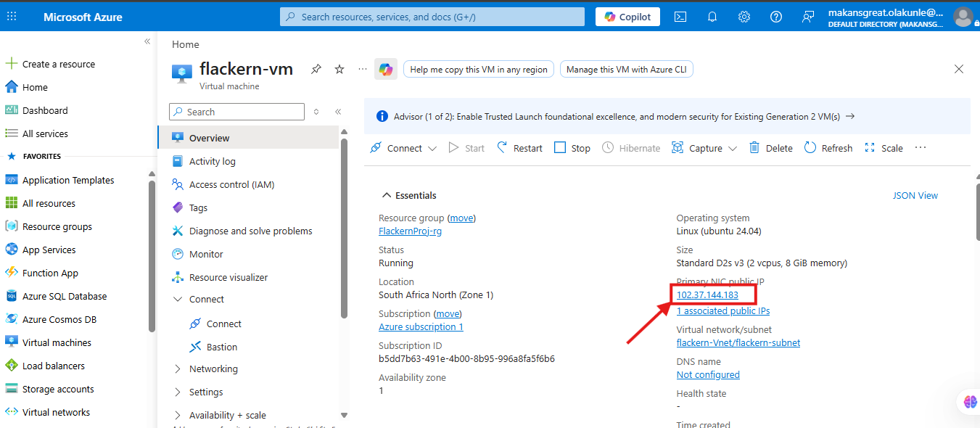This screenshot has width=980, height=428.
Task: Expand the Connect toolbar dropdown
Action: click(x=432, y=149)
